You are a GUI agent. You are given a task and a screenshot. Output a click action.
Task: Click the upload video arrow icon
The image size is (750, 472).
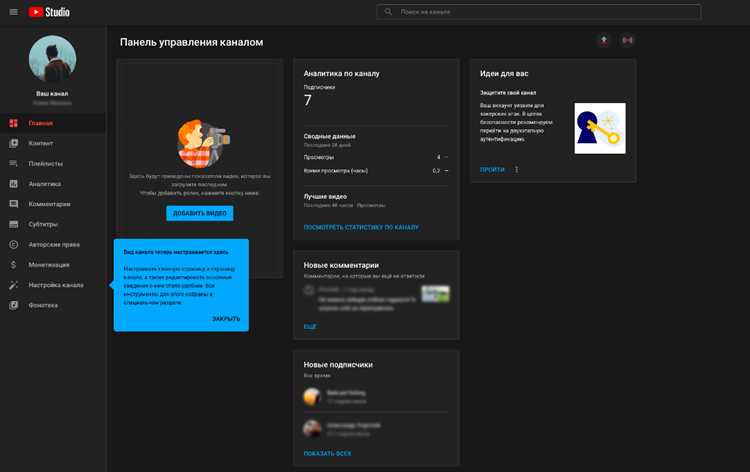(604, 41)
